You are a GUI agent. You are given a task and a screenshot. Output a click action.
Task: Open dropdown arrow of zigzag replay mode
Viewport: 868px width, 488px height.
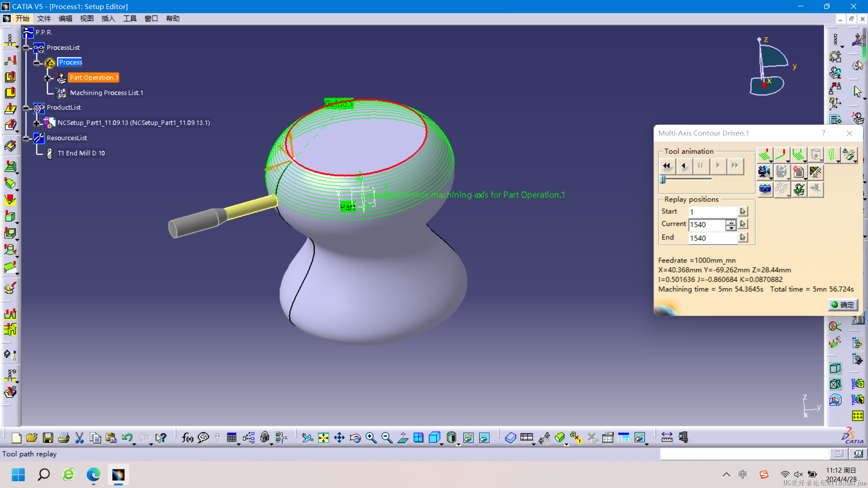click(x=771, y=161)
